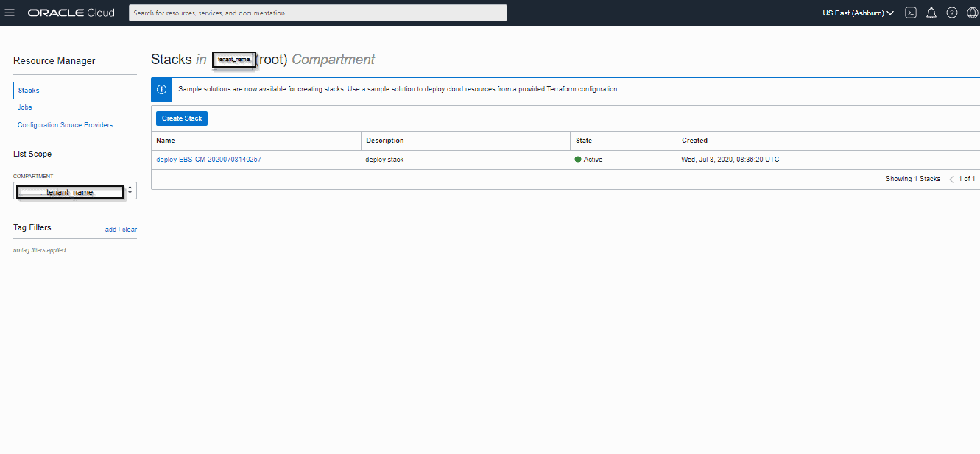This screenshot has height=454, width=980.
Task: Open the Help menu icon
Action: [951, 13]
